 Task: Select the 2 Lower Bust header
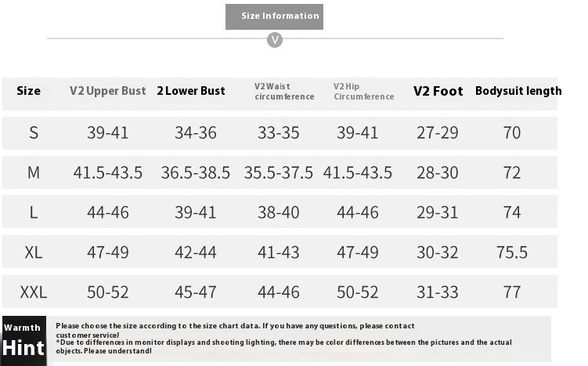pos(191,91)
